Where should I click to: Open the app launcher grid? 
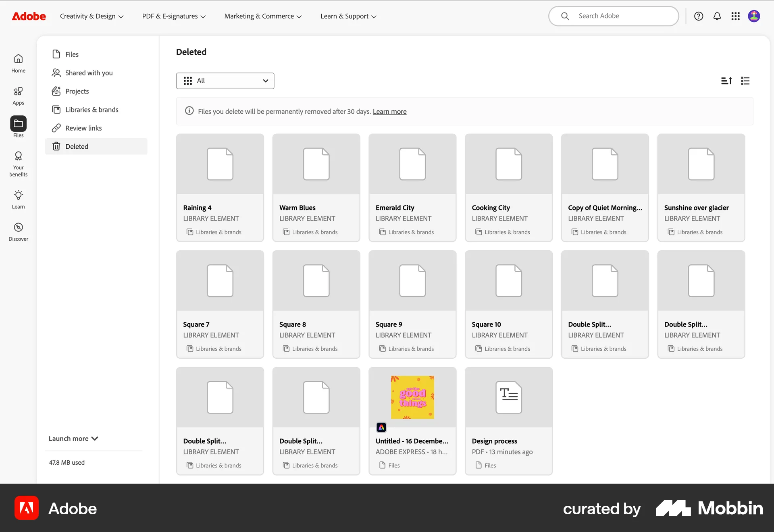click(736, 16)
